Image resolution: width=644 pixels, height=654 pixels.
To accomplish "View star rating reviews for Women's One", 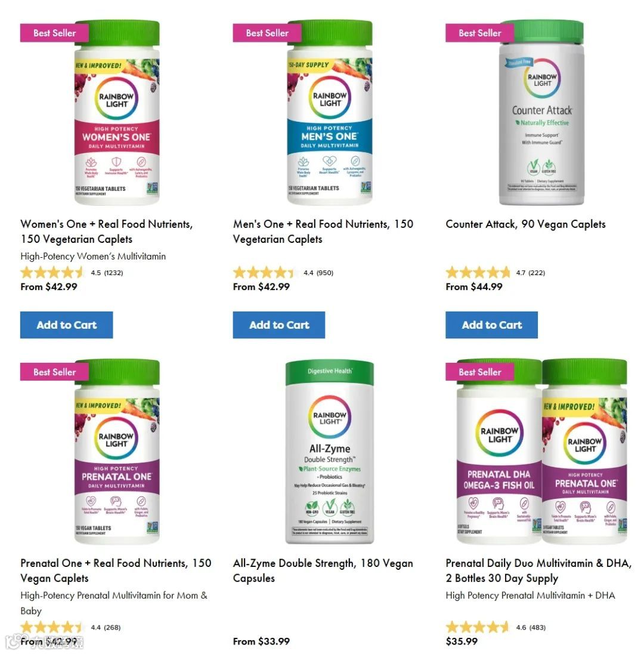I will (x=72, y=273).
